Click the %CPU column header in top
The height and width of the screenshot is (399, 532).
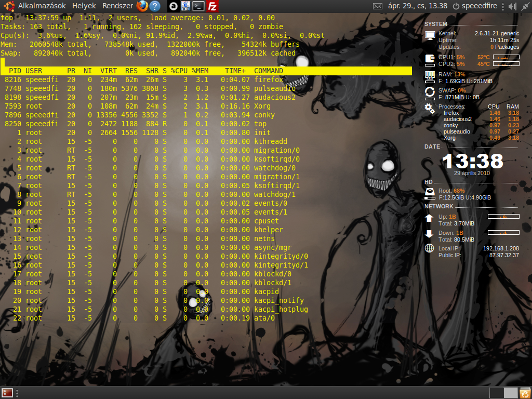pos(179,71)
